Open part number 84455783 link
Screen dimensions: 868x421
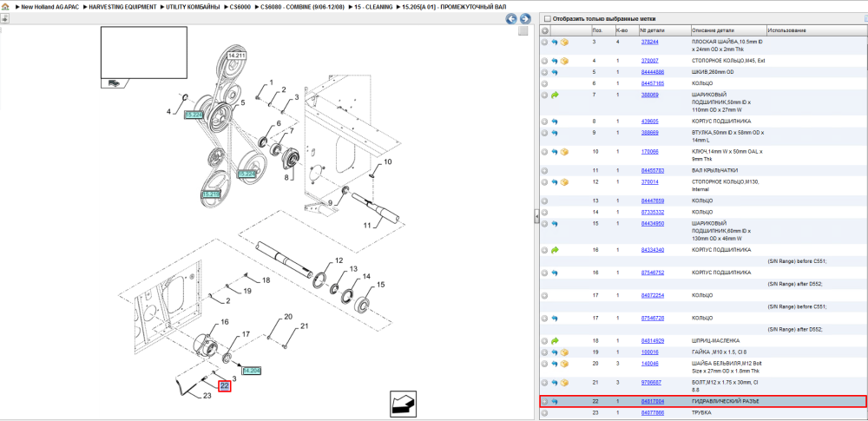(652, 171)
